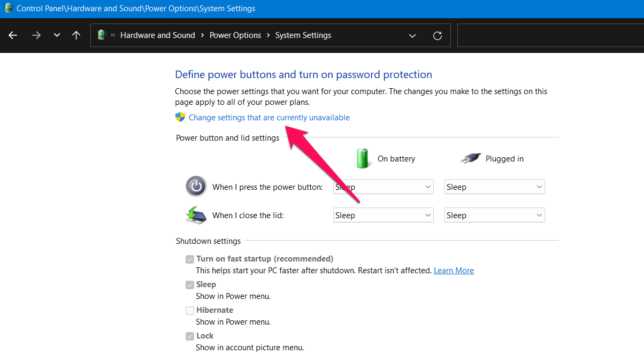This screenshot has width=644, height=354.
Task: Click the 'Shutdown settings' label
Action: (x=208, y=241)
